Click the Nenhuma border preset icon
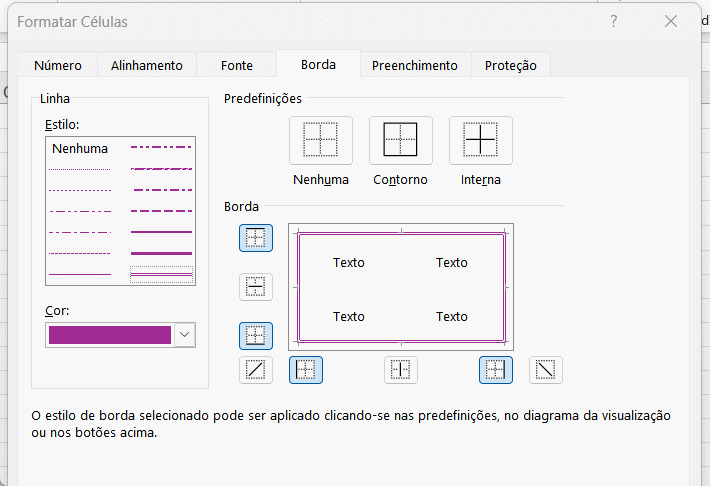This screenshot has height=486, width=710. coord(321,140)
